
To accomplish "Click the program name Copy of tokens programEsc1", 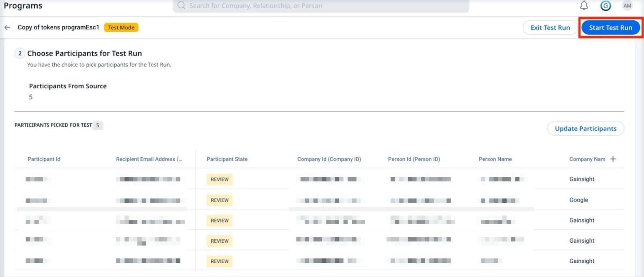I will click(58, 28).
